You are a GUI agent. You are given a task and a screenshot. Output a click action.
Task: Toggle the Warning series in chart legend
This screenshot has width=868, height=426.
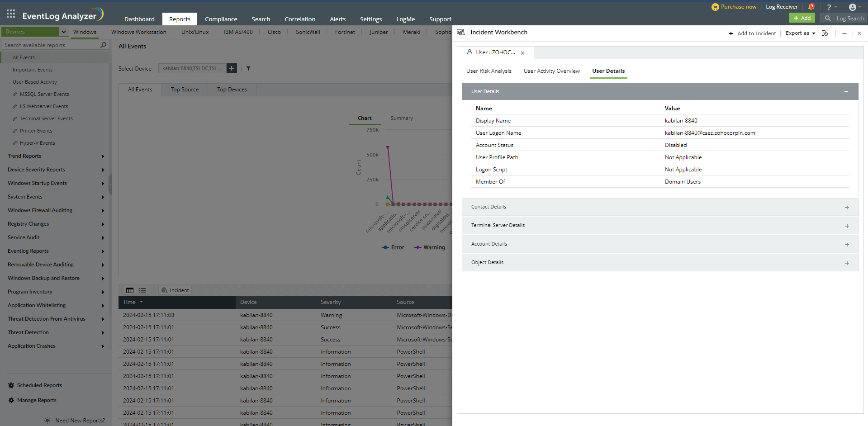click(430, 247)
